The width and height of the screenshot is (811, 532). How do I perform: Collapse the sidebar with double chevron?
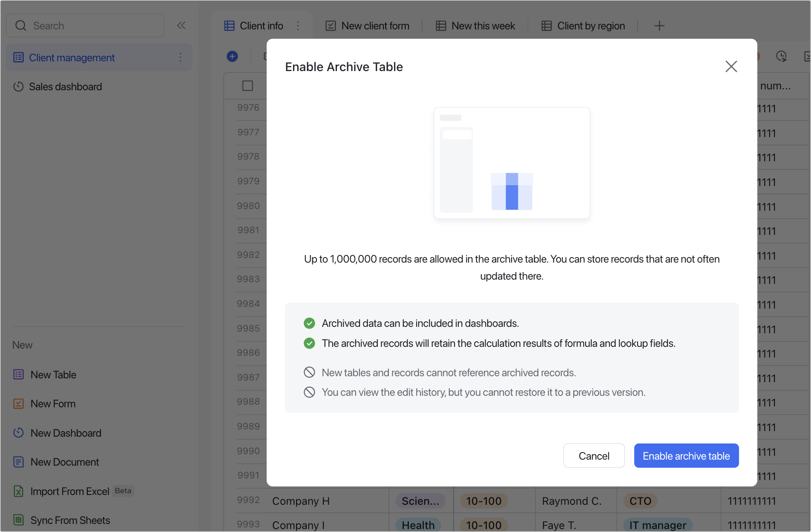click(x=181, y=26)
